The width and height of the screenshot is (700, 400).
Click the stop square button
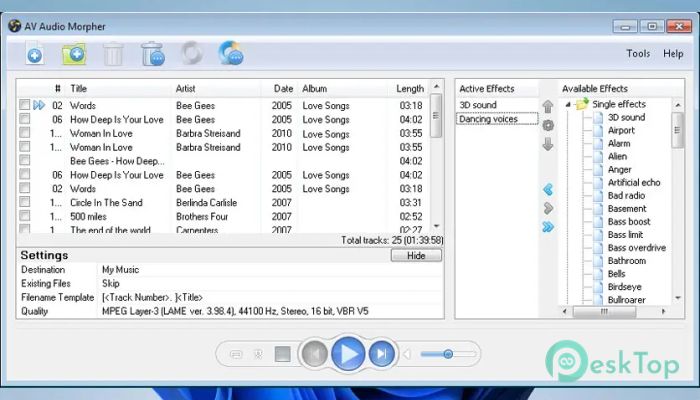pos(283,354)
